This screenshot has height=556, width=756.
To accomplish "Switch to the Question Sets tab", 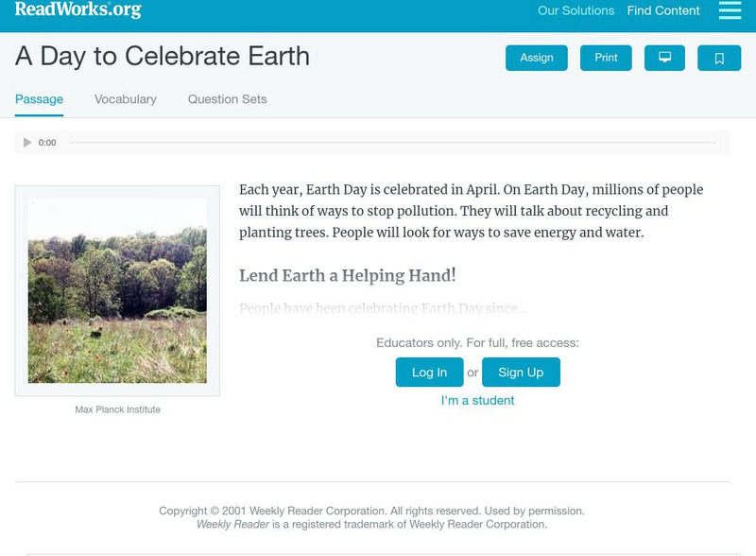I will click(x=227, y=99).
